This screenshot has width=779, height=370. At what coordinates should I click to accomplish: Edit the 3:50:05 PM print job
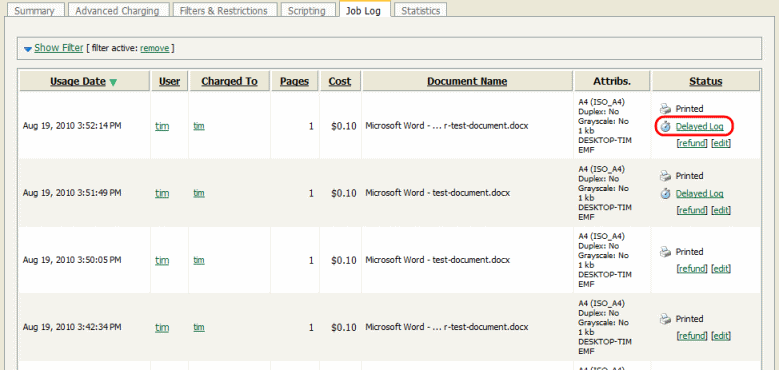(721, 269)
